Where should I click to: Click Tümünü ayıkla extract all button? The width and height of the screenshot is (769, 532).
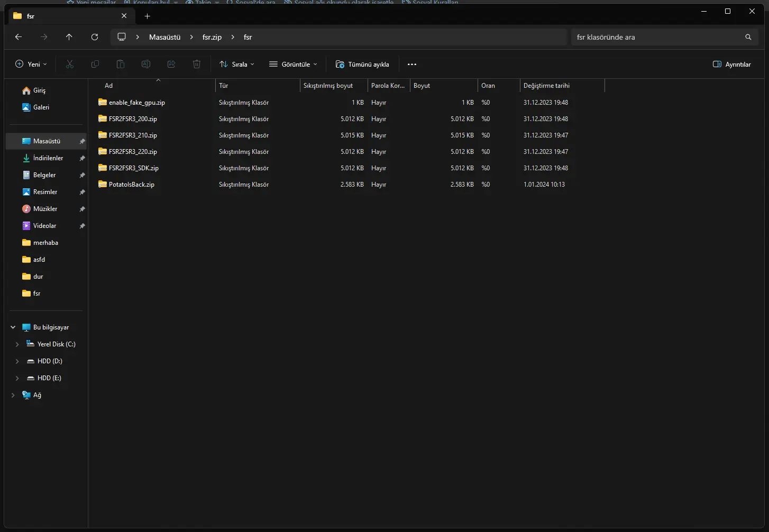[x=362, y=64]
